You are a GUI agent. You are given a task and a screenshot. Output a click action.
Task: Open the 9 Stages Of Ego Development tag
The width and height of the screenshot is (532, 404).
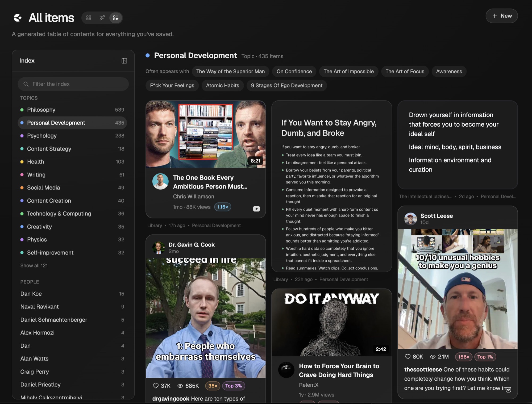click(287, 86)
